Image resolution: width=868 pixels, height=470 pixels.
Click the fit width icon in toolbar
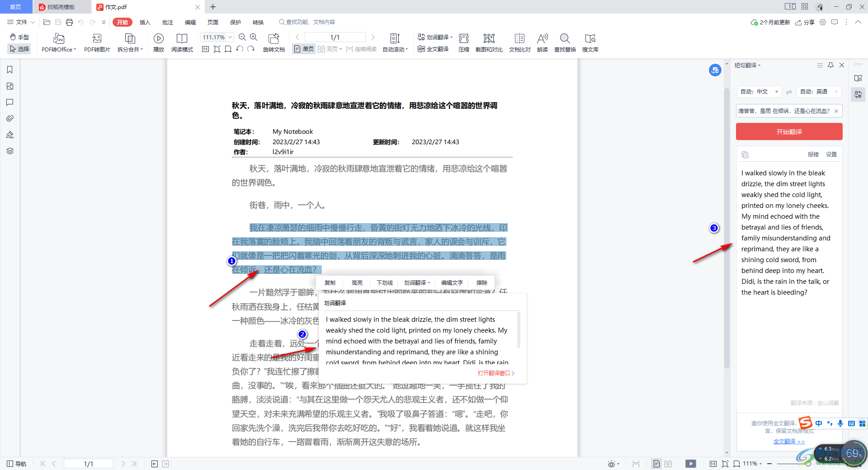228,49
